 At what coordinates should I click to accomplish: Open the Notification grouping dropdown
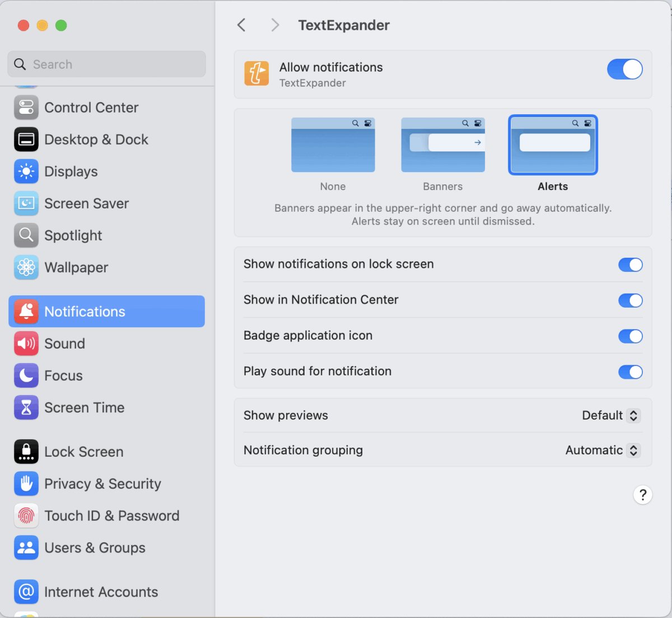(603, 450)
